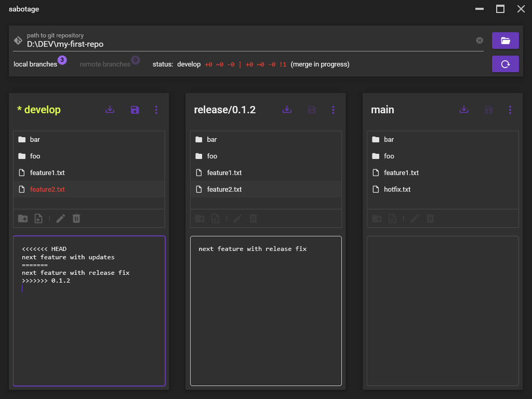Click edit pencil icon in main panel
Screen dimensions: 532x399
click(x=415, y=219)
